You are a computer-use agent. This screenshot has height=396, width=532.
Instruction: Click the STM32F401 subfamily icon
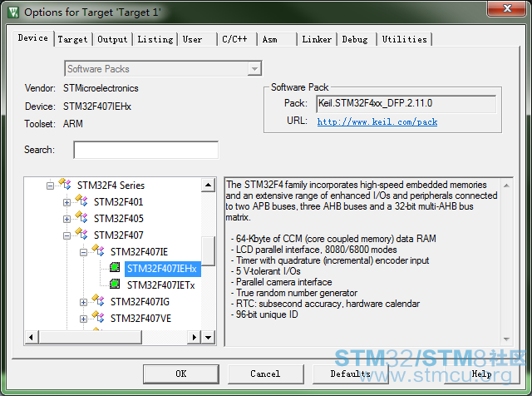tap(81, 200)
